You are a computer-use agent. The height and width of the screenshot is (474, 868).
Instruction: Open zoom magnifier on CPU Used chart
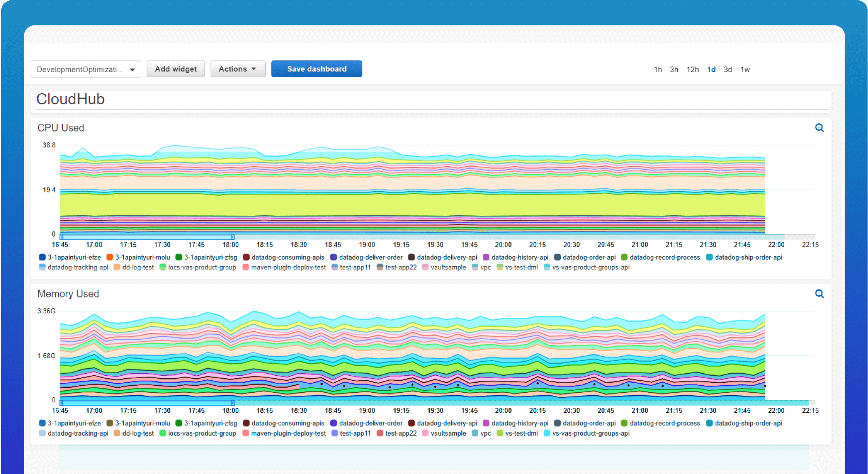point(819,128)
